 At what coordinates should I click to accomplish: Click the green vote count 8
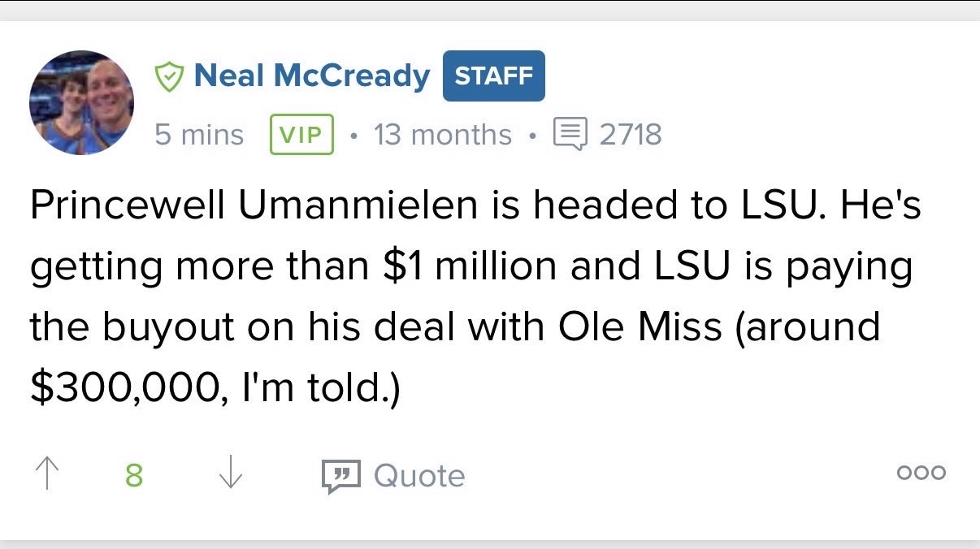tap(134, 475)
